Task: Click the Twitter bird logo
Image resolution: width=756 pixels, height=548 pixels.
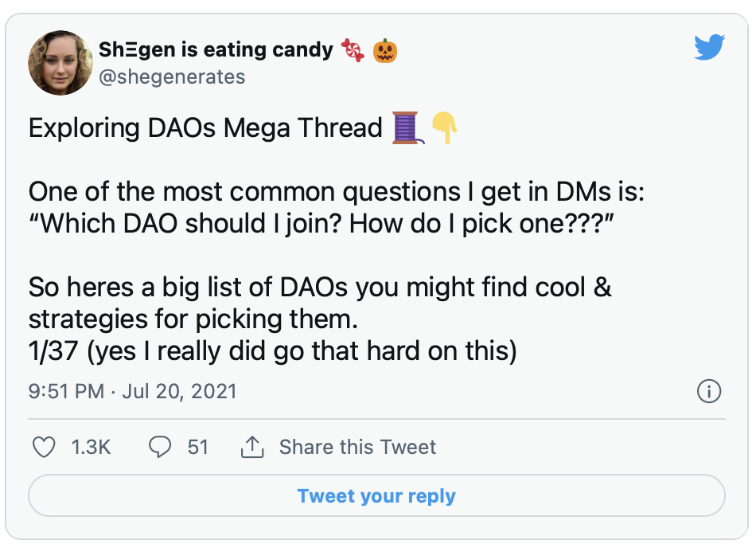Action: coord(709,49)
